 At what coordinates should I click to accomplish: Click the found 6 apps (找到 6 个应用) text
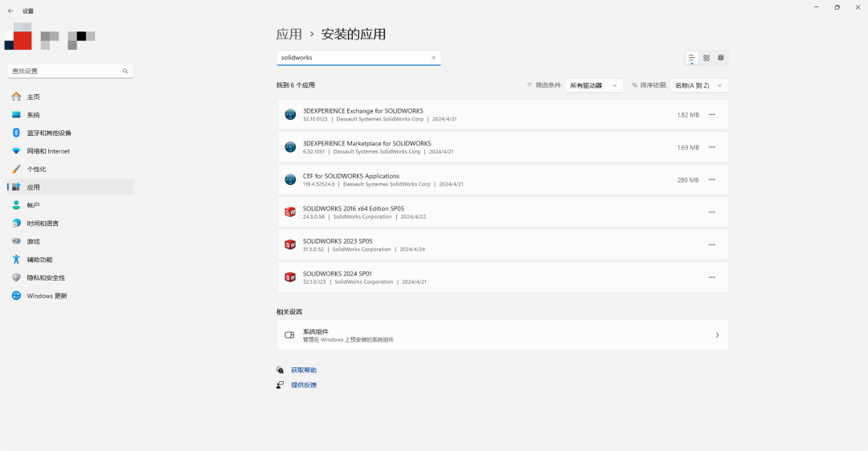click(296, 85)
